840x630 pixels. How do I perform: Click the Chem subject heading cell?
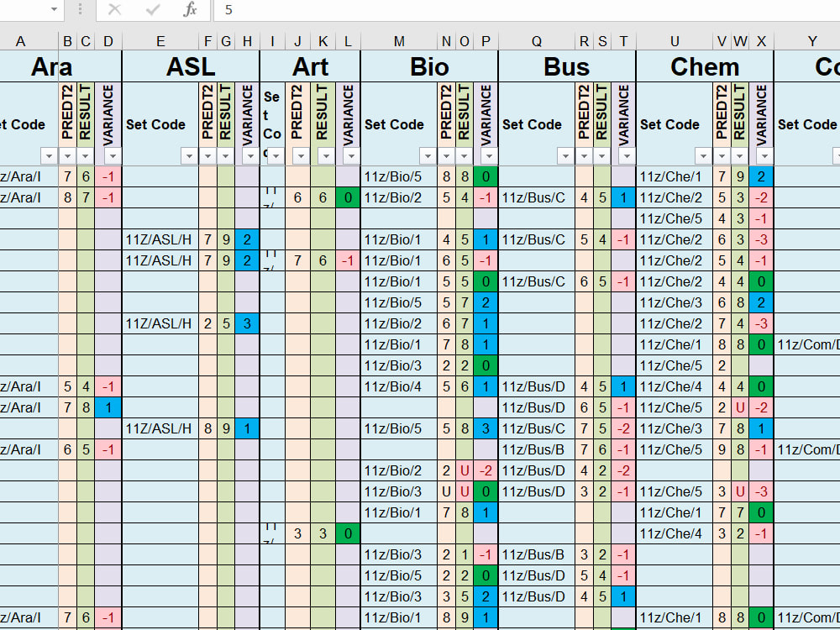click(705, 66)
